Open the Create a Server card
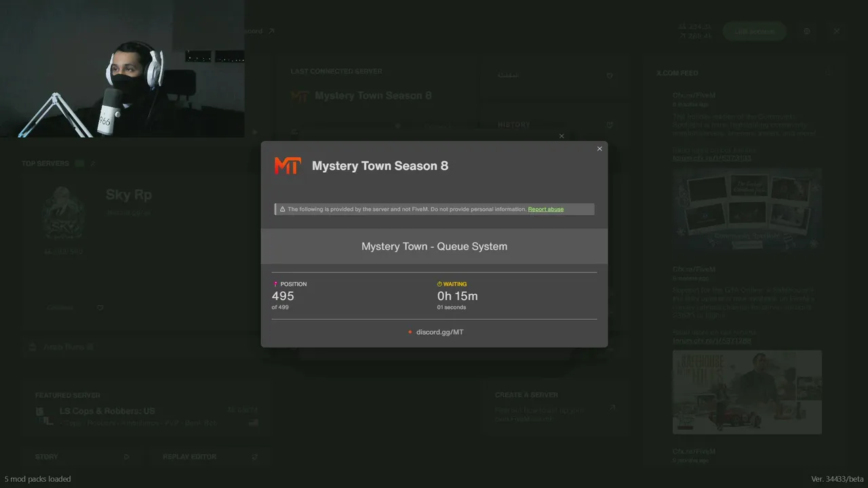Viewport: 868px width, 488px height. [x=555, y=407]
